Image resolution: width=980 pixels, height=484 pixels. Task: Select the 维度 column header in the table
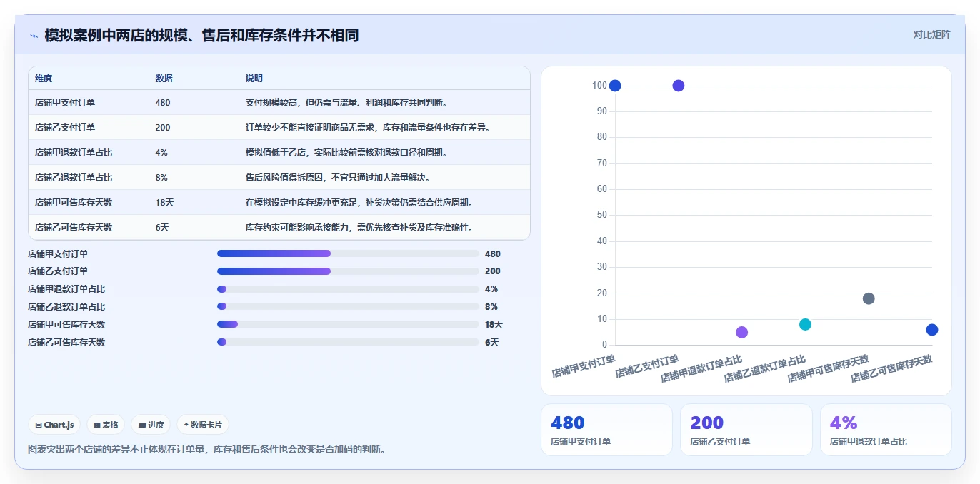pos(44,79)
